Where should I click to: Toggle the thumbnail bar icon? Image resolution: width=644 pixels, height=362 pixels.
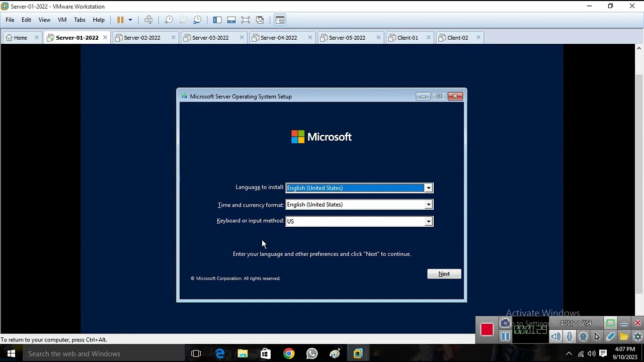[231, 20]
